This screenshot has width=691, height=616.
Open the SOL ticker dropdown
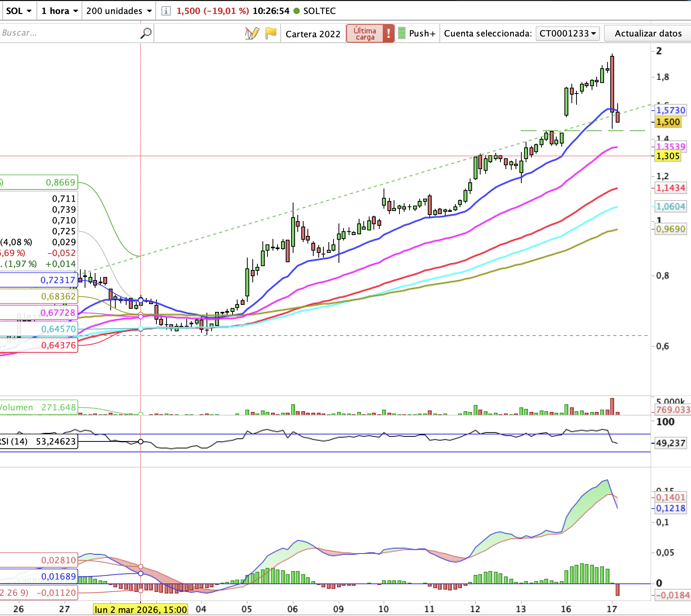pyautogui.click(x=18, y=11)
